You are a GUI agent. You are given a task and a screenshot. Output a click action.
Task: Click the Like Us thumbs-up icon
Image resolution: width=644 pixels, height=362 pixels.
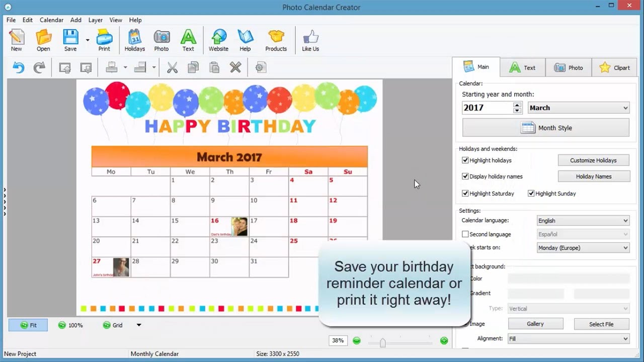tap(310, 40)
